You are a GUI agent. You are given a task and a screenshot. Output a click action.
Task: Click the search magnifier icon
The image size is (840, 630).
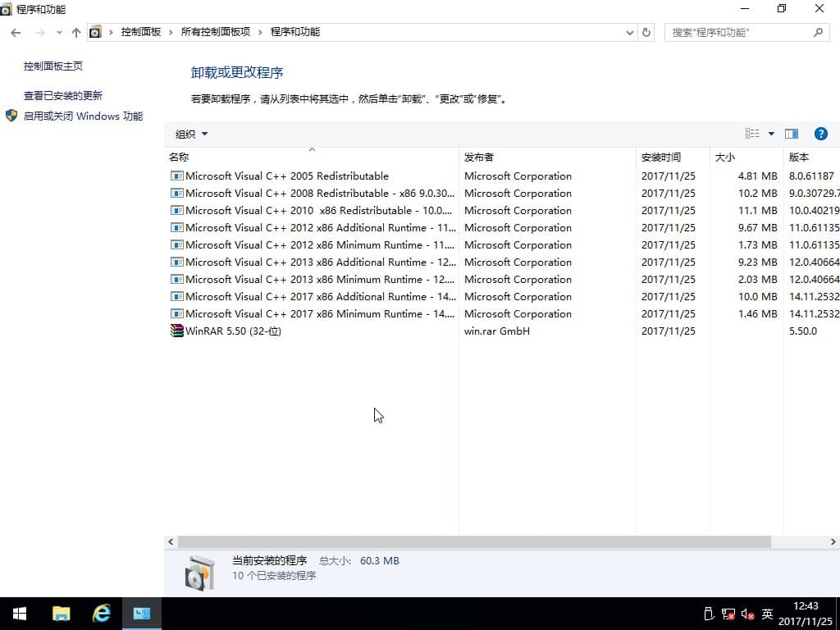[818, 33]
